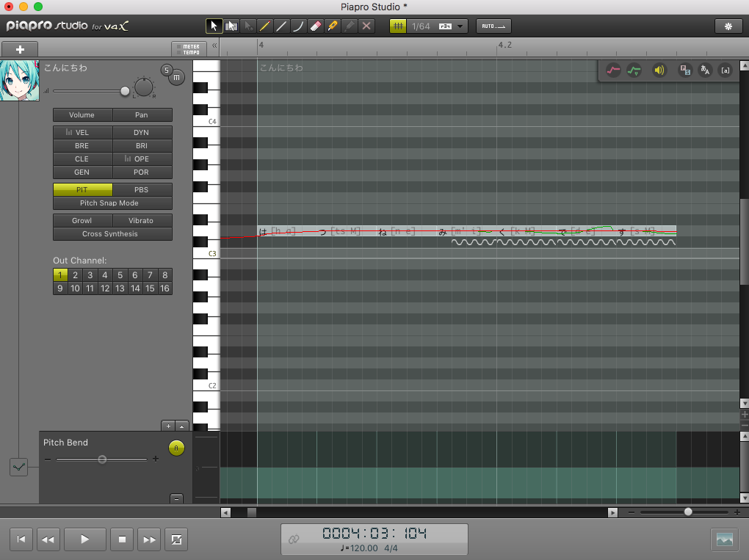Image resolution: width=749 pixels, height=560 pixels.
Task: Click the fast forward button
Action: [150, 539]
